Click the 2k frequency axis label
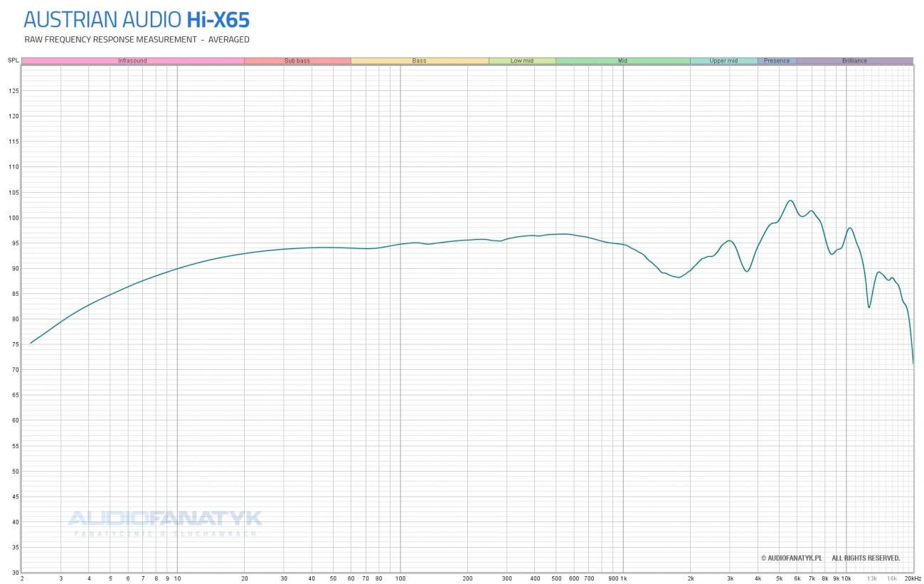 click(691, 579)
